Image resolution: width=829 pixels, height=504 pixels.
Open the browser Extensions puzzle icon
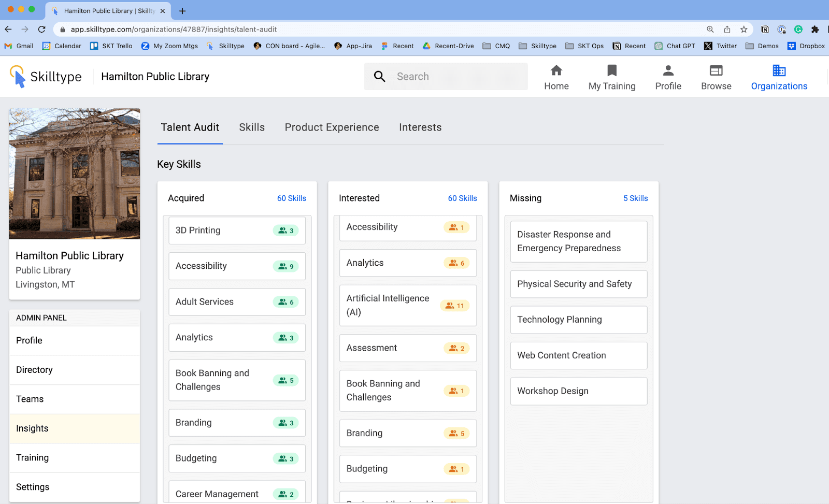[x=815, y=30]
